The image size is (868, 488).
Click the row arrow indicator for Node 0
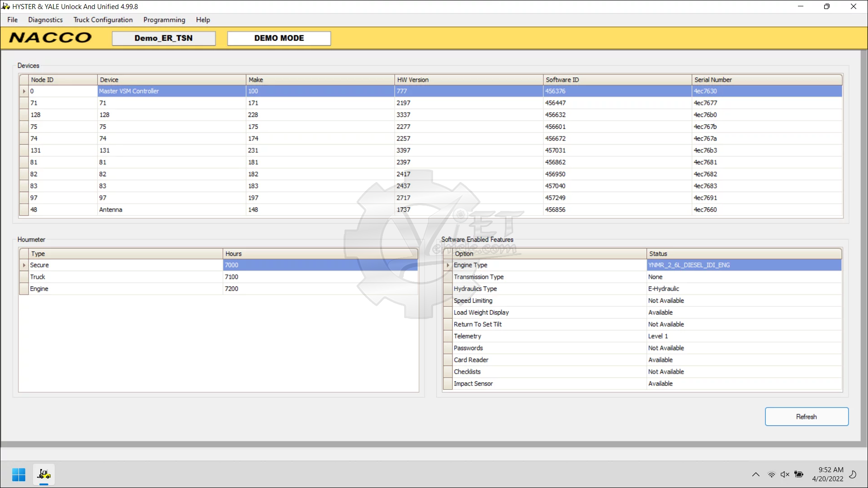(x=24, y=91)
